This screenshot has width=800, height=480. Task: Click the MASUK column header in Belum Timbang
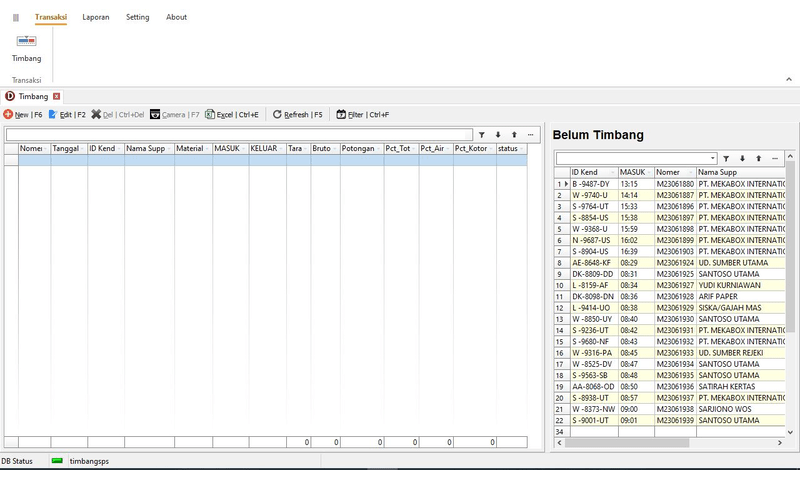pyautogui.click(x=634, y=172)
